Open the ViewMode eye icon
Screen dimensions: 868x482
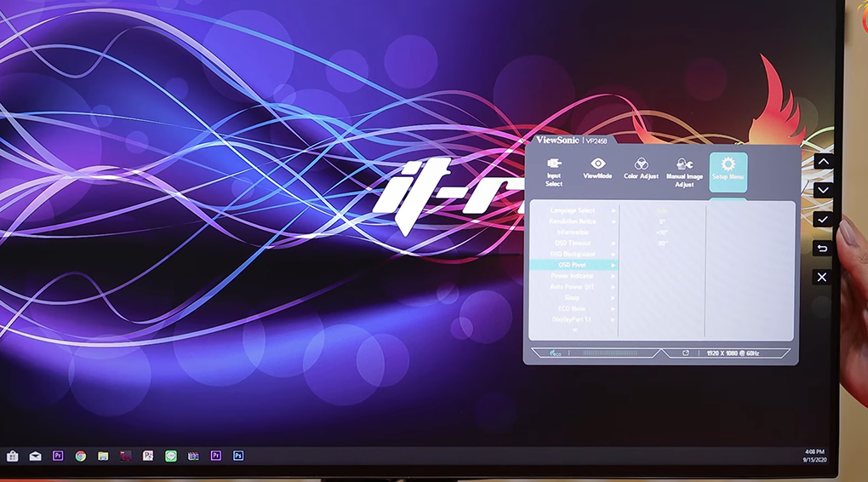pyautogui.click(x=597, y=168)
